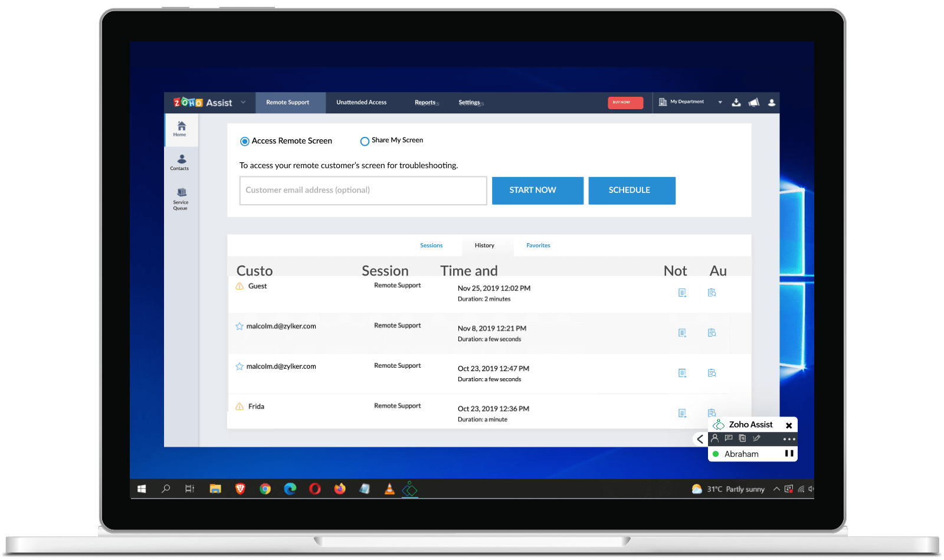
Task: Click the Guest customer name
Action: click(258, 286)
